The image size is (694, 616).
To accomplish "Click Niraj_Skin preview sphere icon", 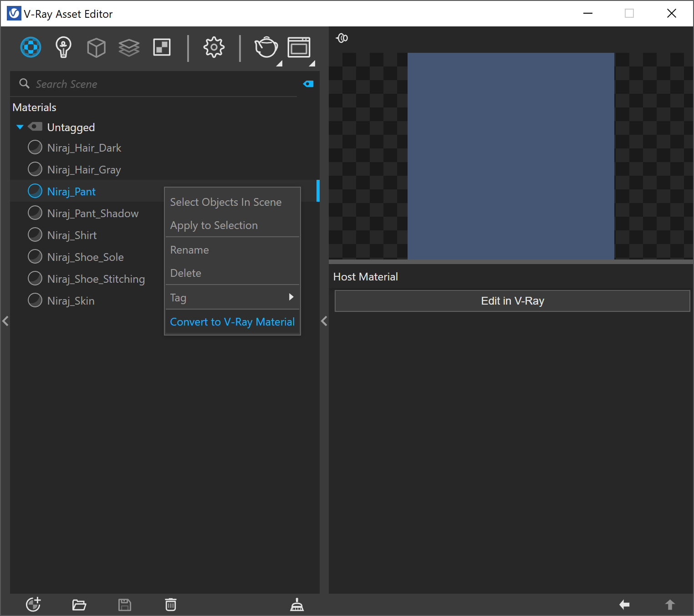I will (x=35, y=300).
